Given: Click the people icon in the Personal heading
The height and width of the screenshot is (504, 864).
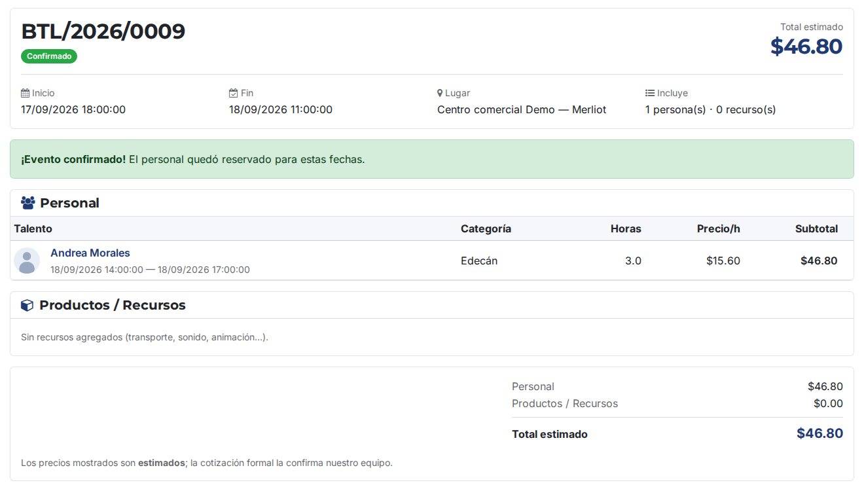Looking at the screenshot, I should click(x=28, y=203).
